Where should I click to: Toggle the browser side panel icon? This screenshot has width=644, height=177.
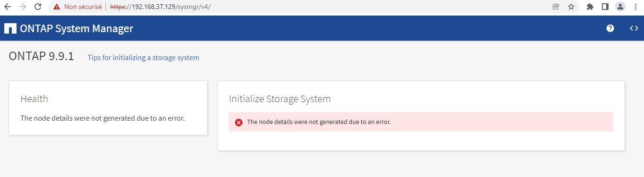point(605,7)
